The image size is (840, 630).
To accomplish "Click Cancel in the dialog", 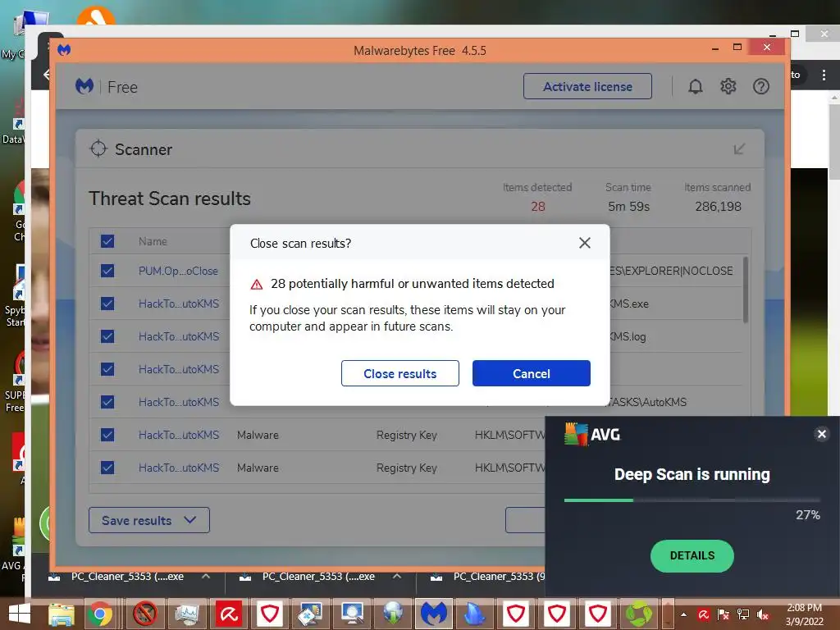I will pyautogui.click(x=531, y=373).
